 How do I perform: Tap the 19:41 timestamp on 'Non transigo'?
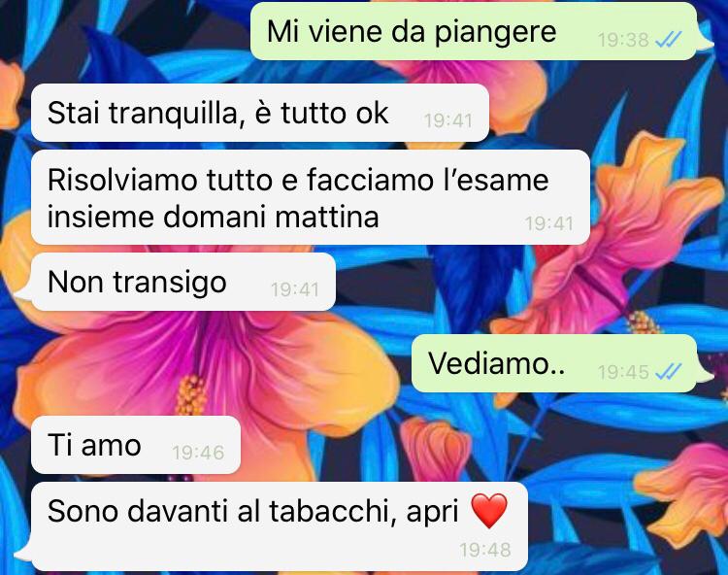[295, 289]
